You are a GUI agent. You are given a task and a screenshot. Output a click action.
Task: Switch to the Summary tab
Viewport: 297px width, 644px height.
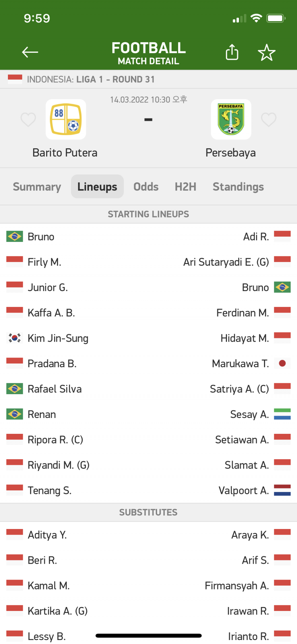pos(37,187)
